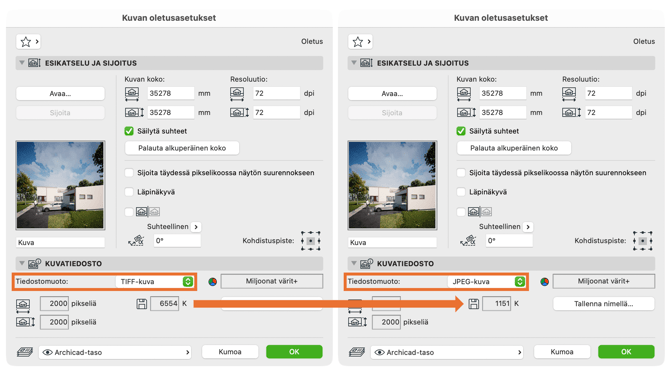
Task: Select Kohdistuspiste anchor grid in right dialog
Action: [643, 241]
